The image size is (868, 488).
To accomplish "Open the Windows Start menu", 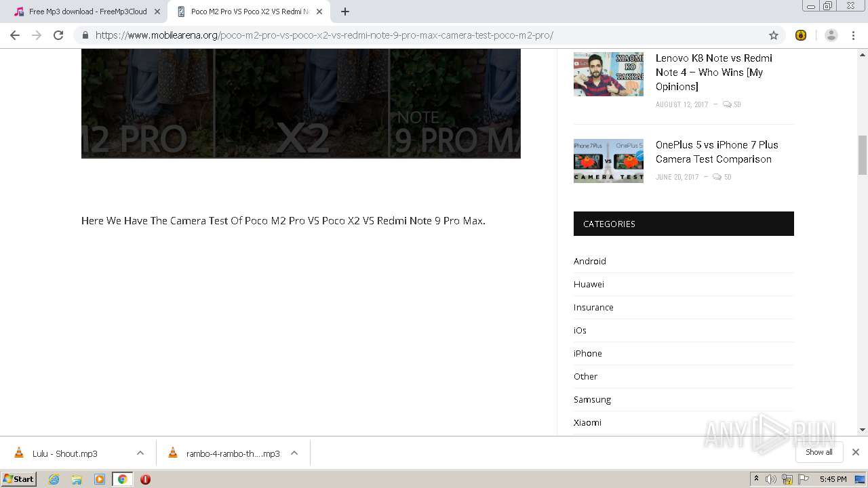I will pos(19,479).
